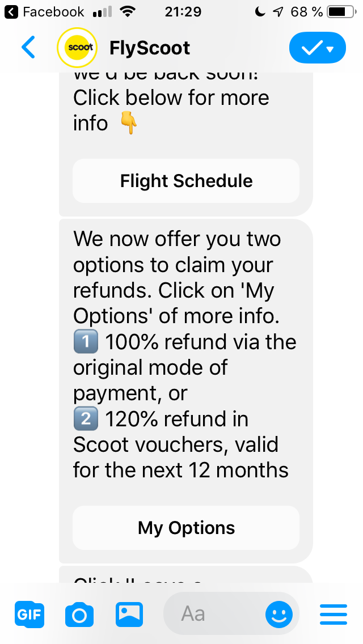Open the GIF picker
Screen dimensions: 363x644
tap(29, 615)
